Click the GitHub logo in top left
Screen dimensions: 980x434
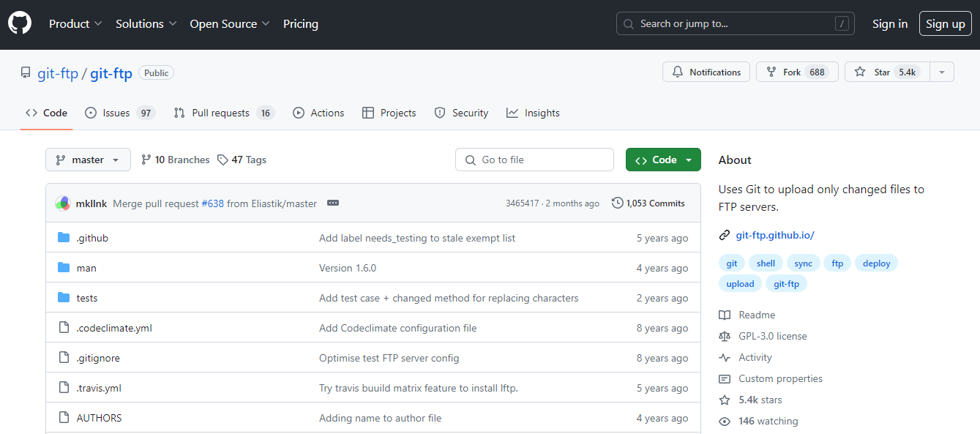[x=19, y=22]
